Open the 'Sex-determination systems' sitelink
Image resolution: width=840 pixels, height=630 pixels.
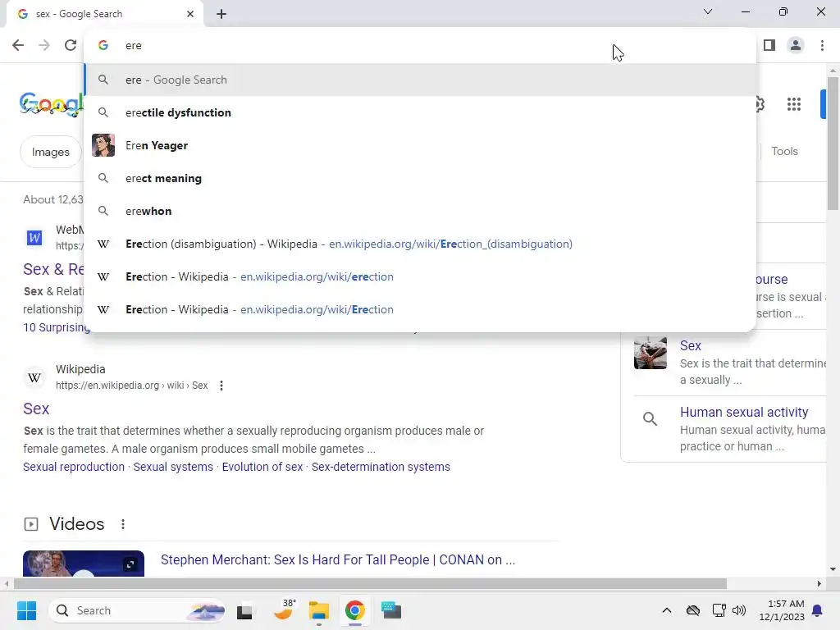pos(381,467)
